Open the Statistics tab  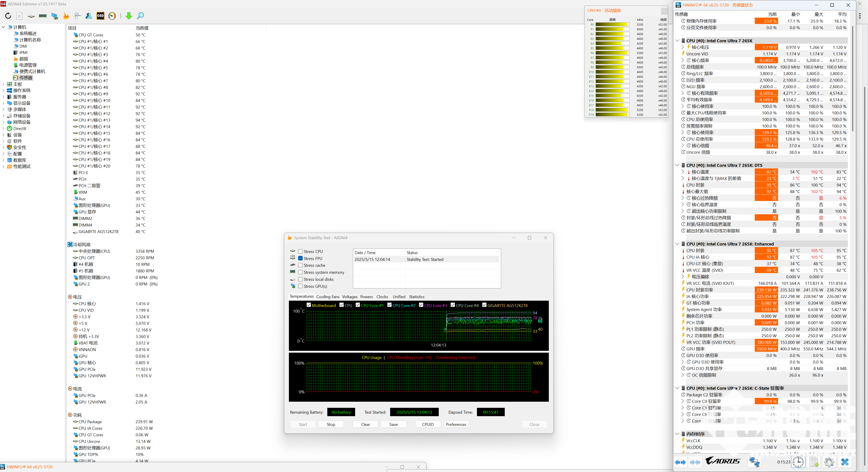[416, 297]
